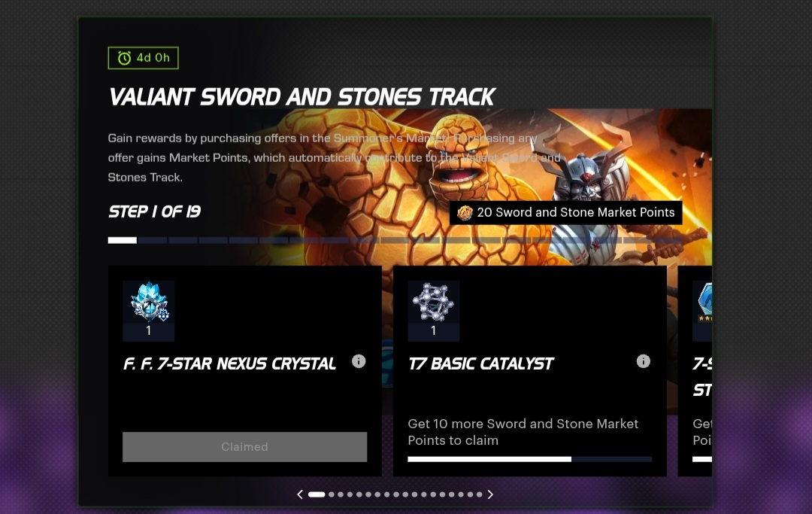Image resolution: width=812 pixels, height=514 pixels.
Task: Go to previous reward page arrow
Action: (x=300, y=495)
